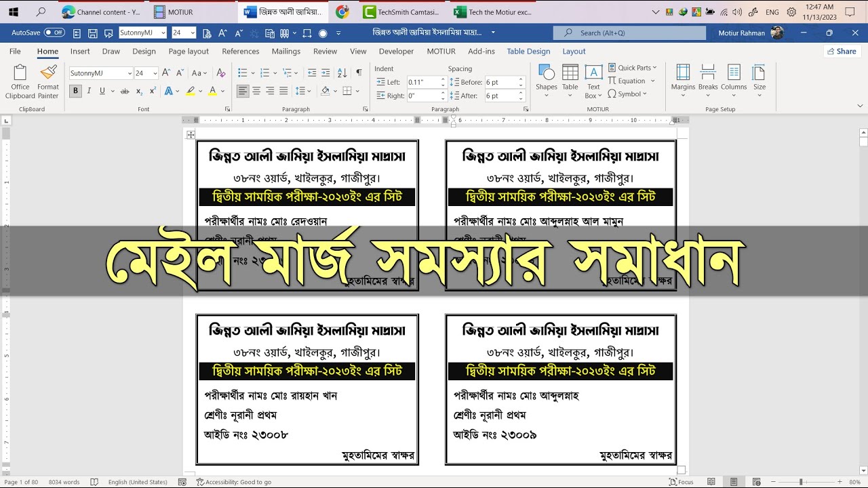The width and height of the screenshot is (868, 488).
Task: Increase paragraph indent
Action: (x=326, y=73)
